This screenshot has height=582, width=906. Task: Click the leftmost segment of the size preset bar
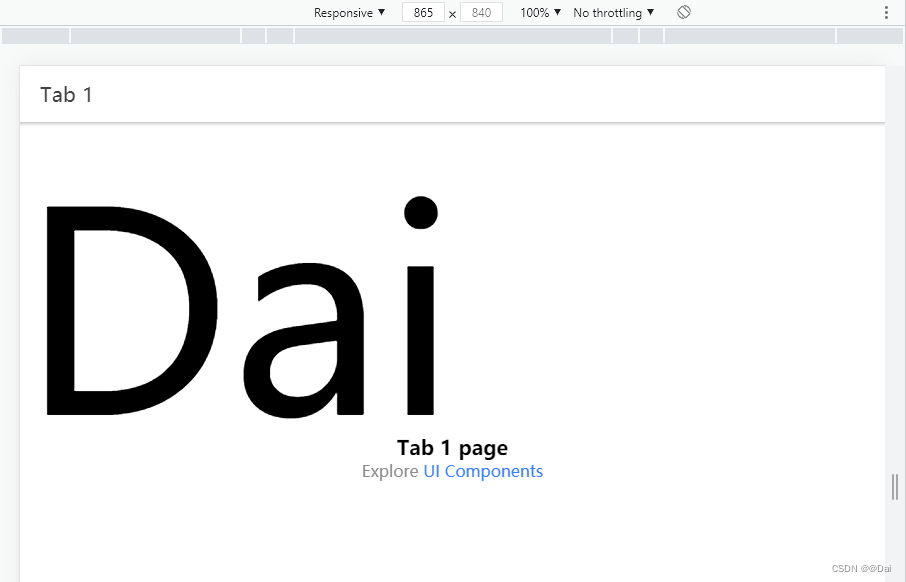pos(35,36)
